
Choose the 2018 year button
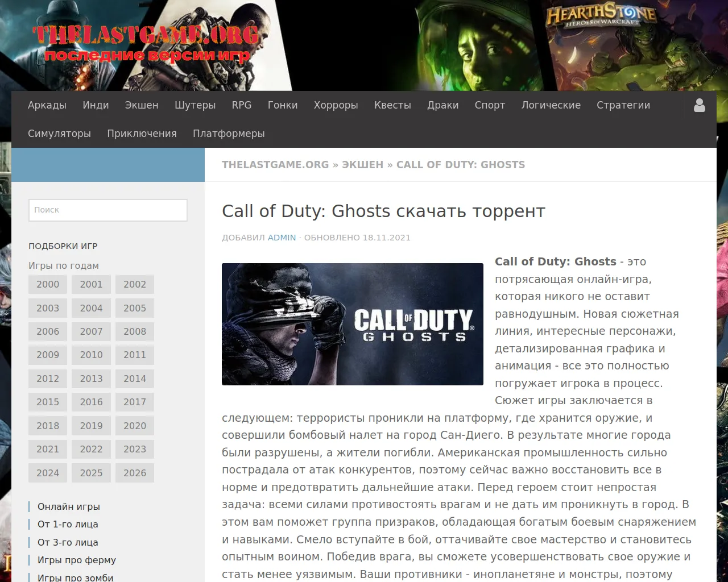(x=48, y=426)
